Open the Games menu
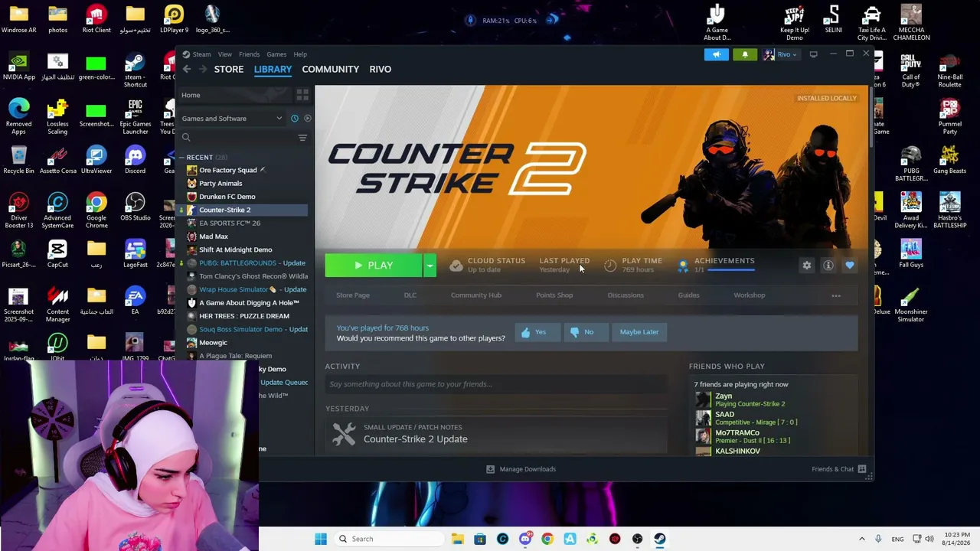Viewport: 980px width, 551px height. (x=276, y=54)
